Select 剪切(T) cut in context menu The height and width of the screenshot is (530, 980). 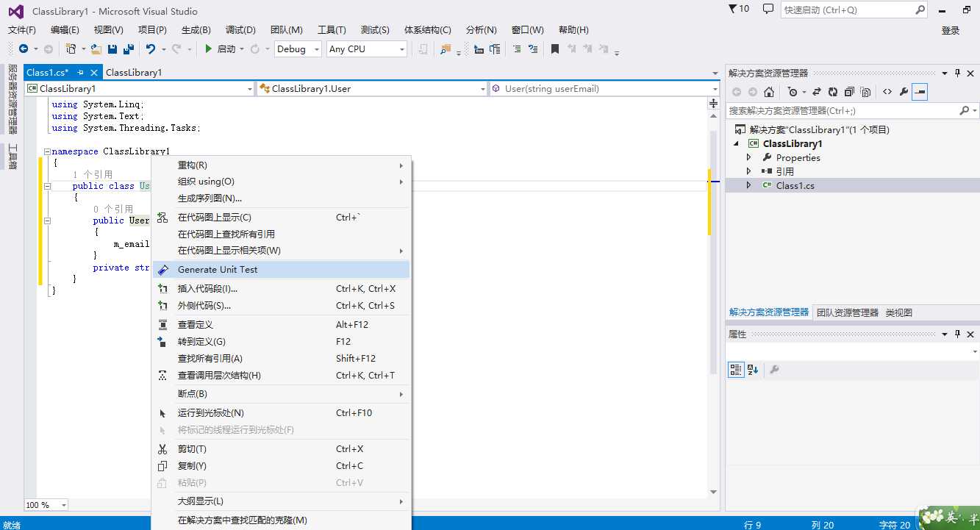281,449
